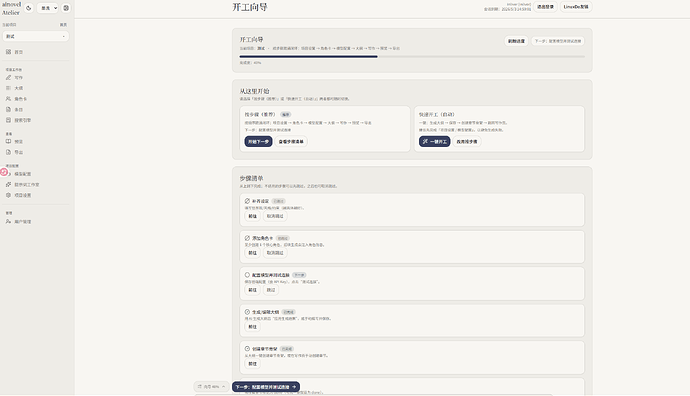This screenshot has height=396, width=690.
Task: Click the completed check icon of 创建章节骨架 step
Action: 247,348
